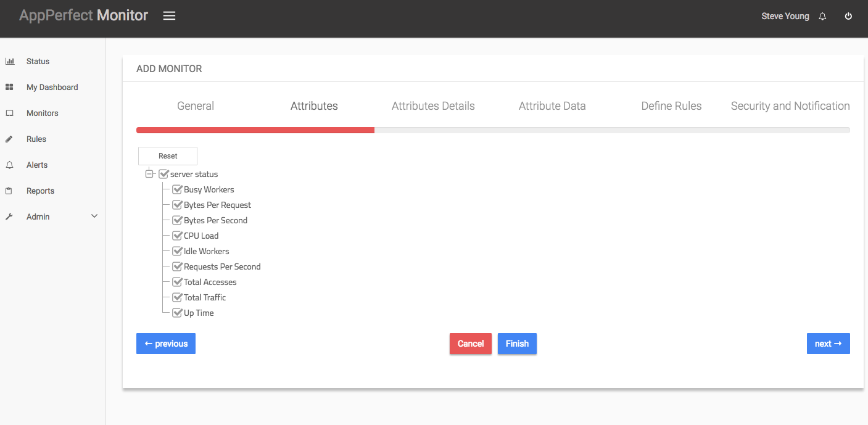
Task: Uncheck Requests Per Second checkbox
Action: [177, 266]
